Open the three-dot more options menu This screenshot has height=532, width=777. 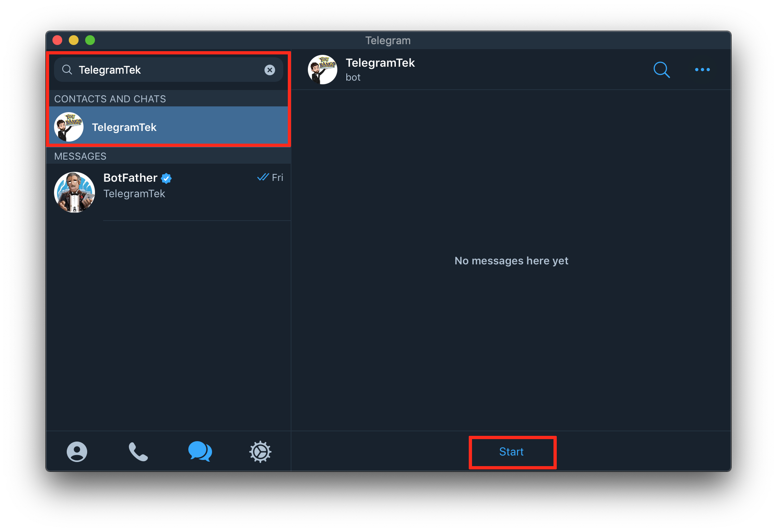[x=702, y=70]
